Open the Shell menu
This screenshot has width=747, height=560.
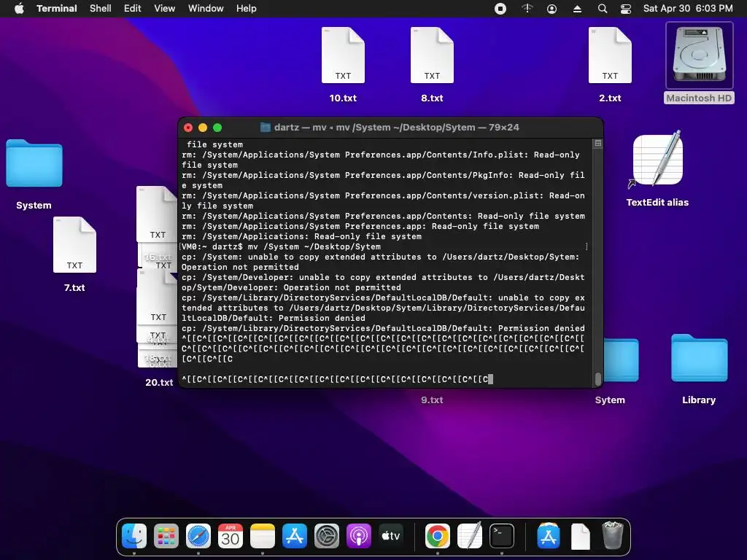100,8
